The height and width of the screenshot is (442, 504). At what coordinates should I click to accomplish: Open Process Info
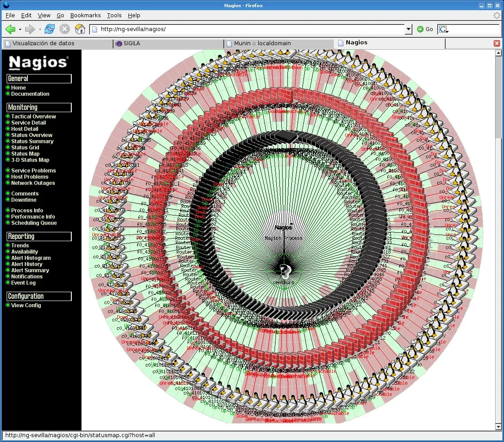point(27,211)
